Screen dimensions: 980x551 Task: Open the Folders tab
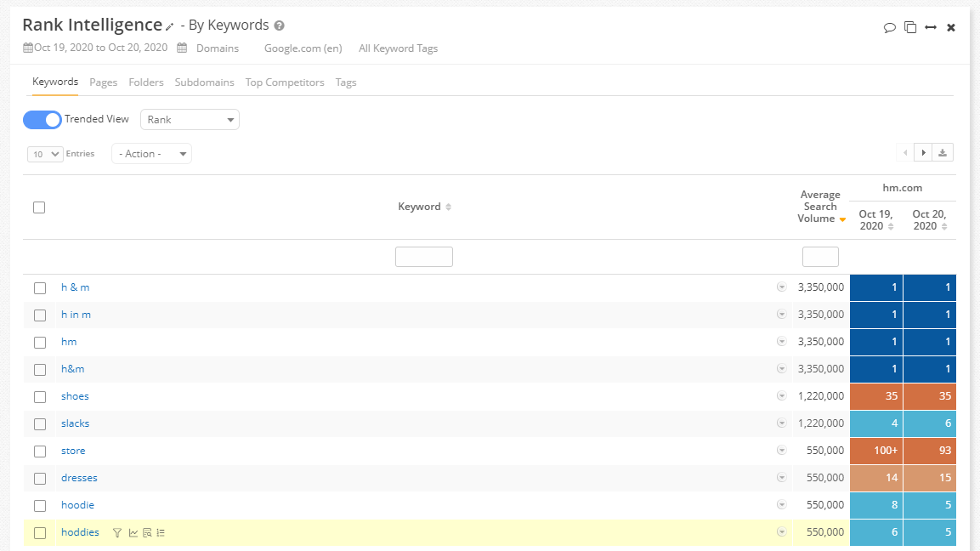[x=145, y=82]
